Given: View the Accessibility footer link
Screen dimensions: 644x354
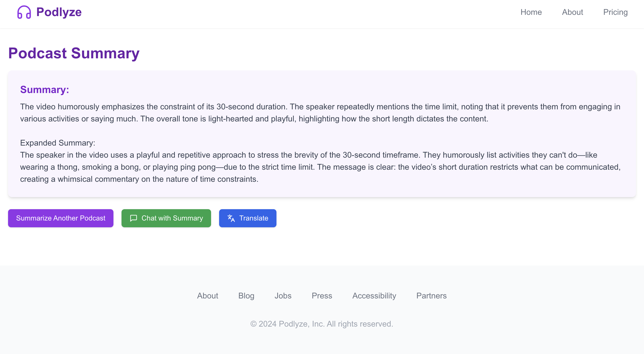Looking at the screenshot, I should pyautogui.click(x=374, y=296).
